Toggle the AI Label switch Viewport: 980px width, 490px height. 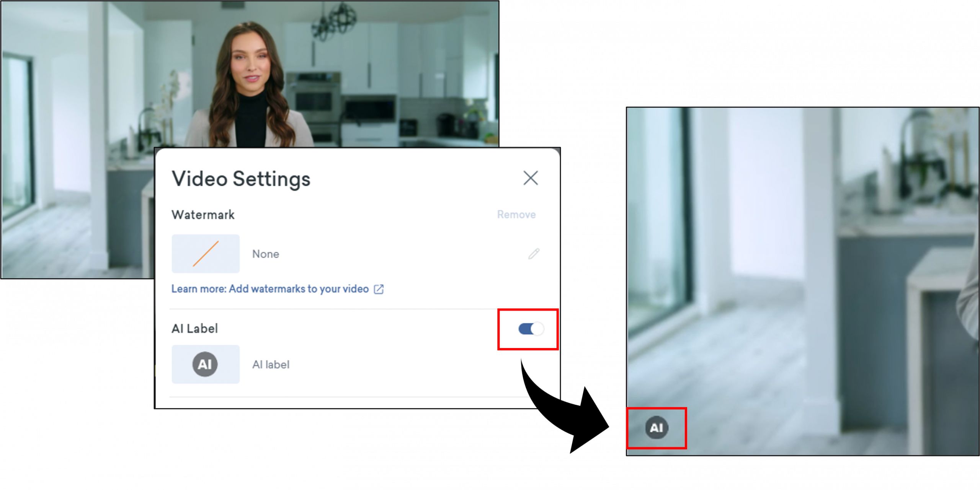(x=531, y=329)
